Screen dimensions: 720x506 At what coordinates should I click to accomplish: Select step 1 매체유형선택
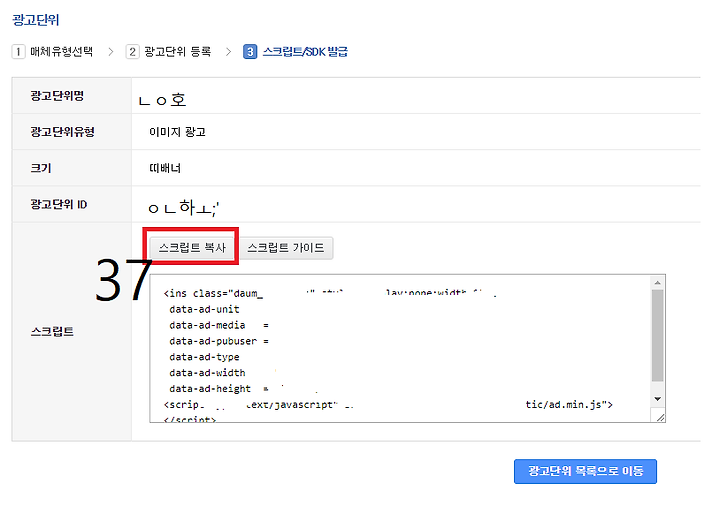tap(52, 51)
